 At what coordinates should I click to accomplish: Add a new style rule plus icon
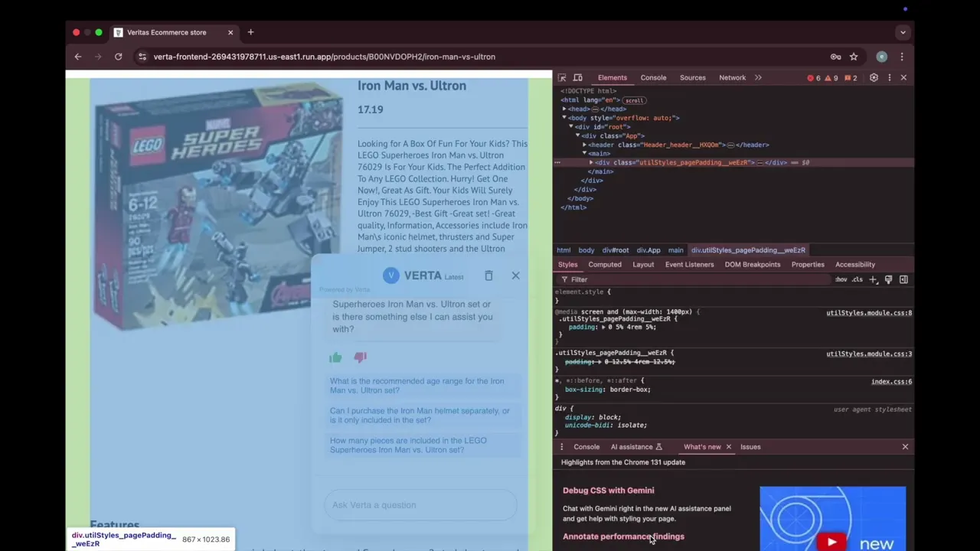click(x=872, y=280)
